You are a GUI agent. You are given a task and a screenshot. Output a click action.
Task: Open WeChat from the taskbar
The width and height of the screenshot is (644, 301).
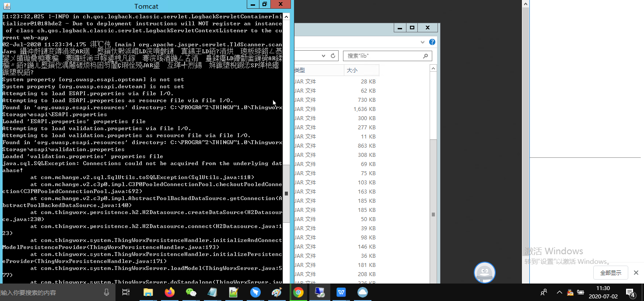point(191,293)
